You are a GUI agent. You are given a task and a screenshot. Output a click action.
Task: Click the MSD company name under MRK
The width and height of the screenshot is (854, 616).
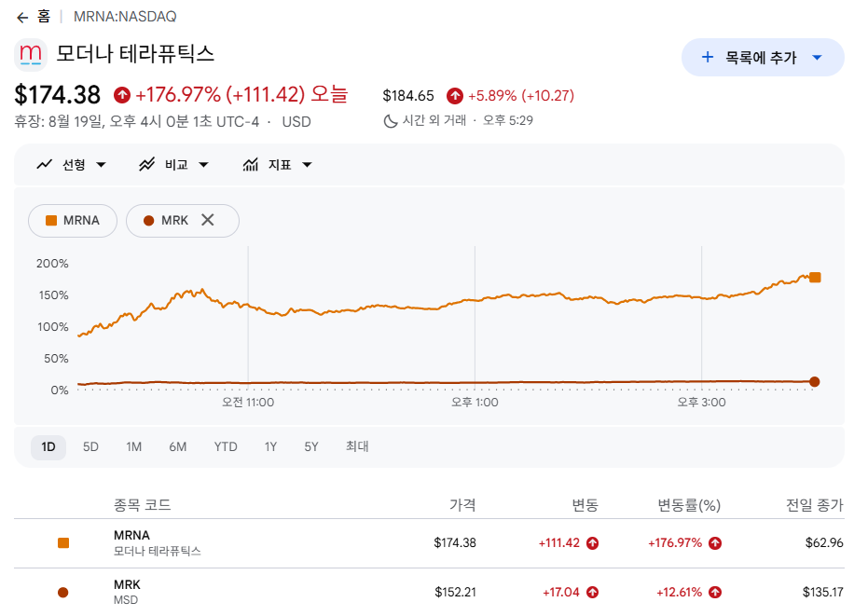coord(126,600)
